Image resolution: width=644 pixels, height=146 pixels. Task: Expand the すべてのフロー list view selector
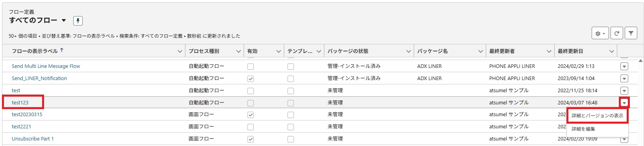pyautogui.click(x=64, y=20)
